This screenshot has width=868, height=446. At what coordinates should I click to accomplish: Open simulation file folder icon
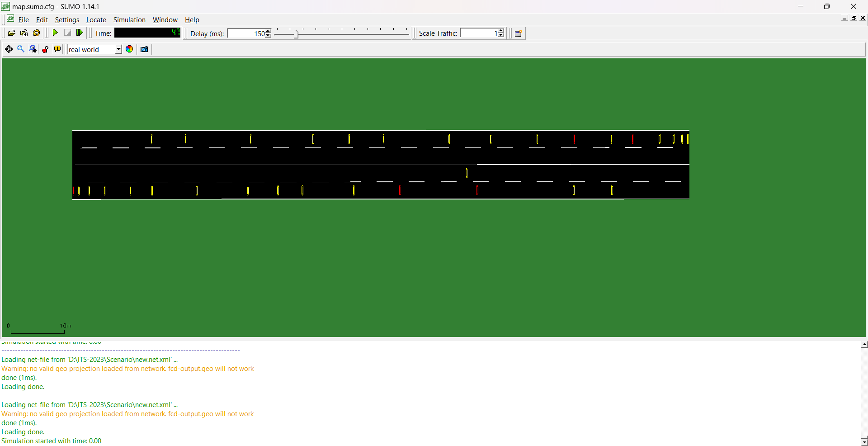point(11,33)
